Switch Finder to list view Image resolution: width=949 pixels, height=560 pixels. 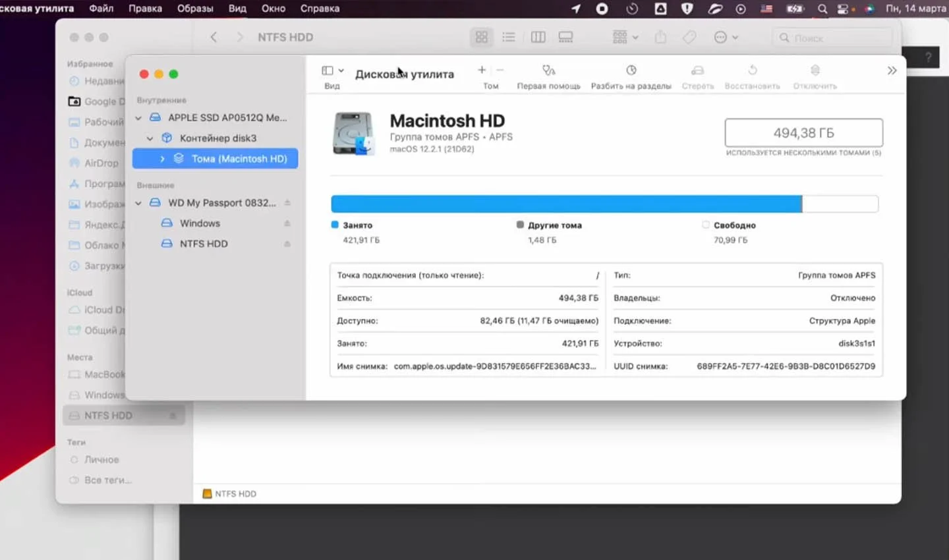pos(509,38)
